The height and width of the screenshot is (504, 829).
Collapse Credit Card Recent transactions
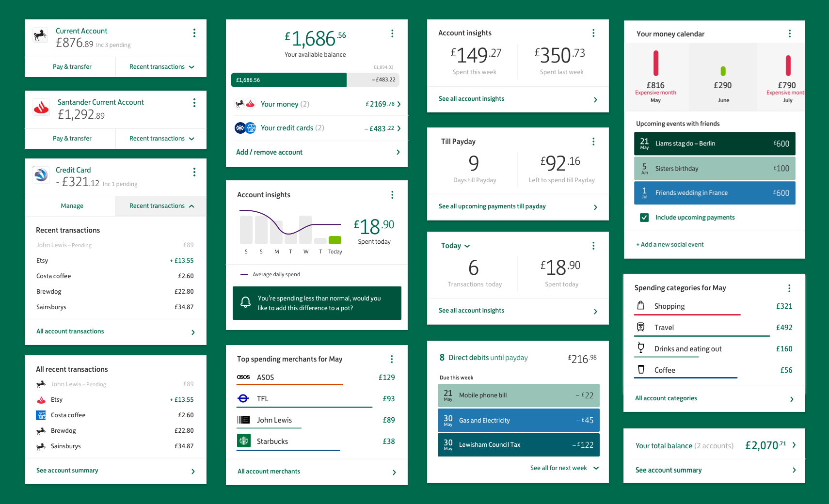pyautogui.click(x=161, y=206)
